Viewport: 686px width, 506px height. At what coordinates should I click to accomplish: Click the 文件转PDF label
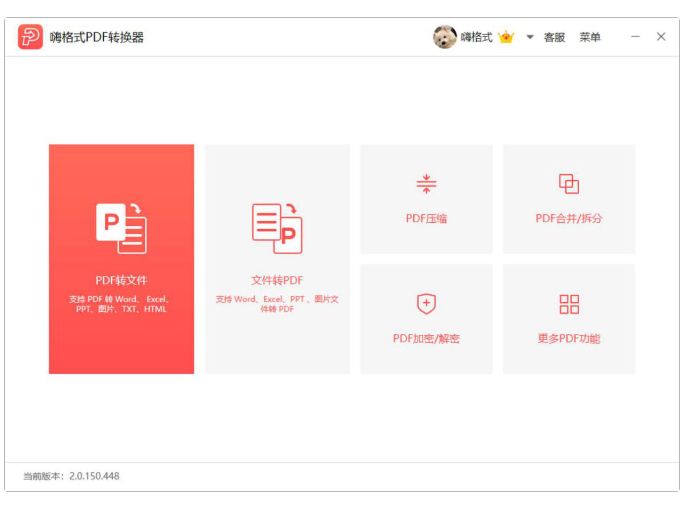pyautogui.click(x=277, y=280)
